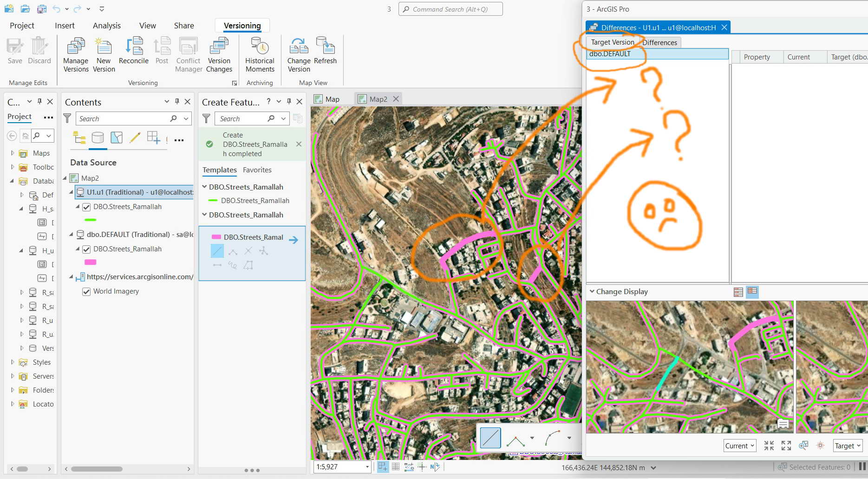The height and width of the screenshot is (479, 868).
Task: Click the green line symbol swatch under U1.u1
Action: [x=91, y=220]
